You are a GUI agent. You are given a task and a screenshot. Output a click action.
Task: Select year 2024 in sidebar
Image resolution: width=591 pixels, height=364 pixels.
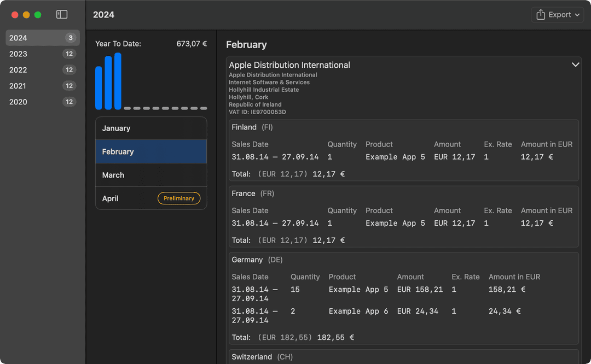tap(43, 38)
